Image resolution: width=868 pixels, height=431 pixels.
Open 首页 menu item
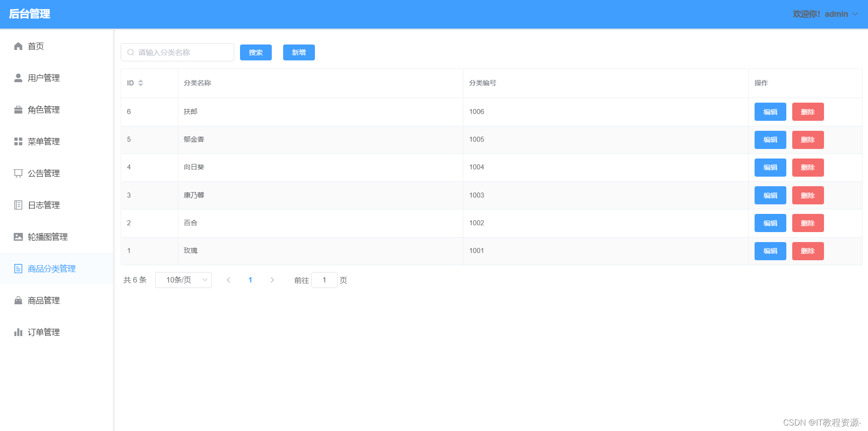56,46
